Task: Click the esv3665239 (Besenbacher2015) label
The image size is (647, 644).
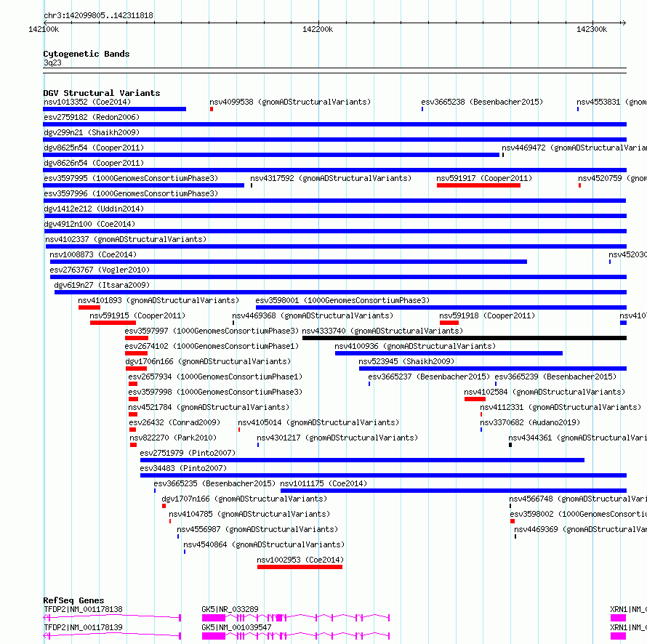Action: tap(555, 377)
